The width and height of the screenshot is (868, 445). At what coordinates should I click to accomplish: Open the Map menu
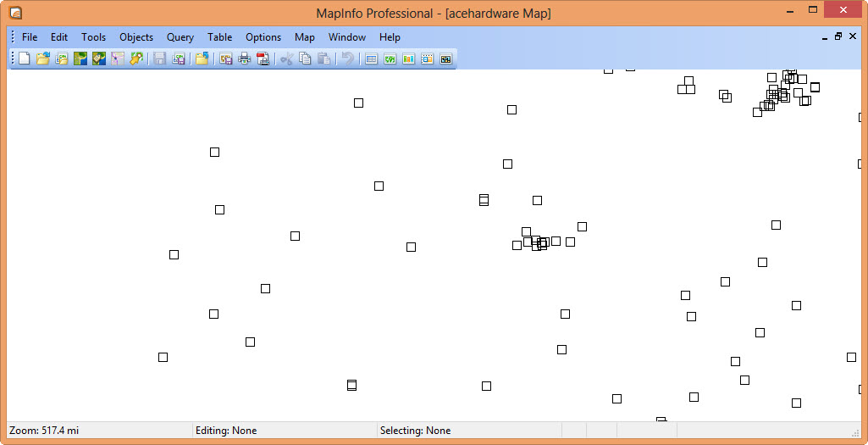point(305,37)
